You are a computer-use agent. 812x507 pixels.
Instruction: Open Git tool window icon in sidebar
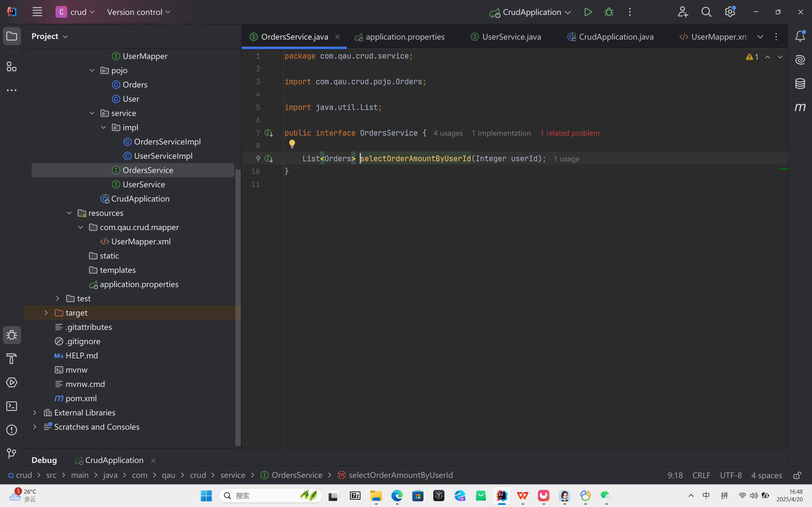[12, 453]
